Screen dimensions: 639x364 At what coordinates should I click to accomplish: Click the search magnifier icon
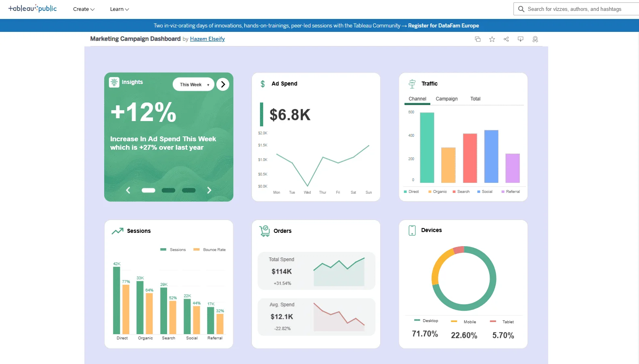click(x=521, y=9)
